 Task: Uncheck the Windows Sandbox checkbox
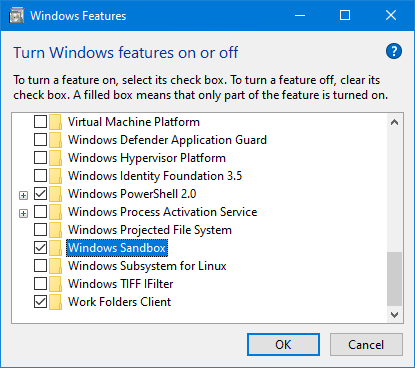(40, 248)
